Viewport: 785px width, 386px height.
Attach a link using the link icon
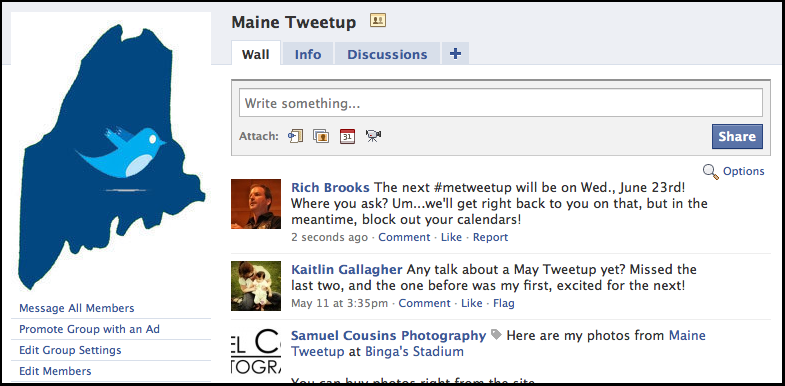tap(295, 136)
